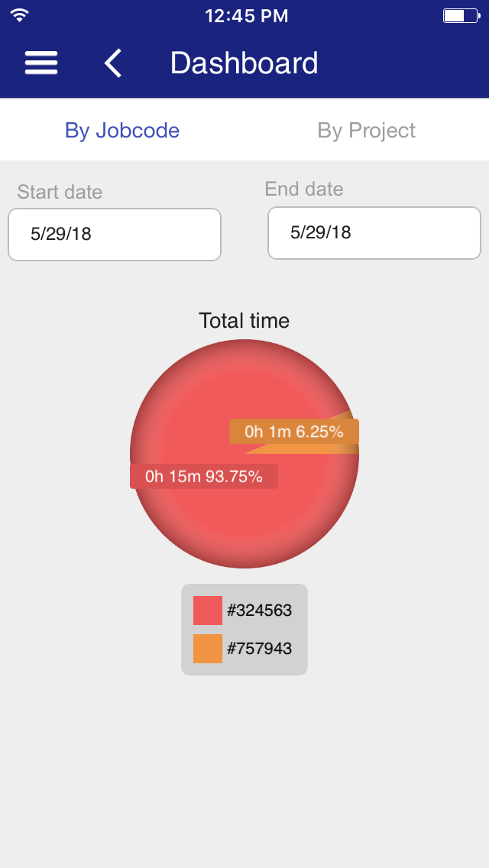Switch to the By Jobcode tab

pos(121,131)
